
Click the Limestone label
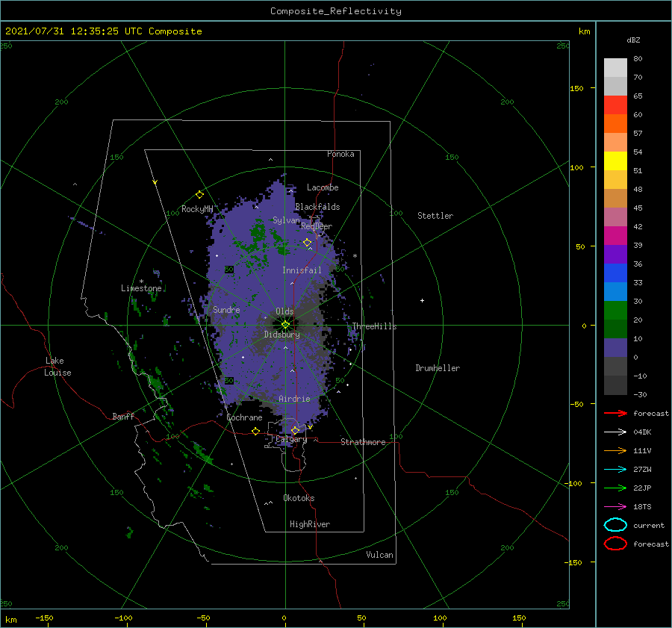[141, 288]
